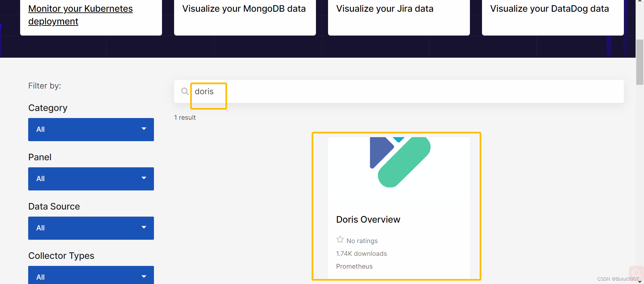Open the Doris Overview dashboard title
This screenshot has width=644, height=284.
[x=368, y=220]
